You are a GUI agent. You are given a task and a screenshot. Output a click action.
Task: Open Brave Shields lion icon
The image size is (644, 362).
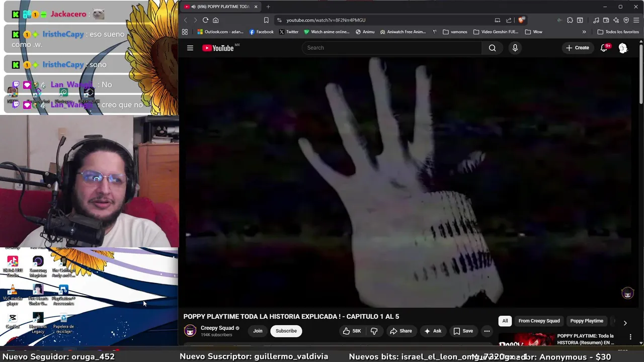(522, 20)
